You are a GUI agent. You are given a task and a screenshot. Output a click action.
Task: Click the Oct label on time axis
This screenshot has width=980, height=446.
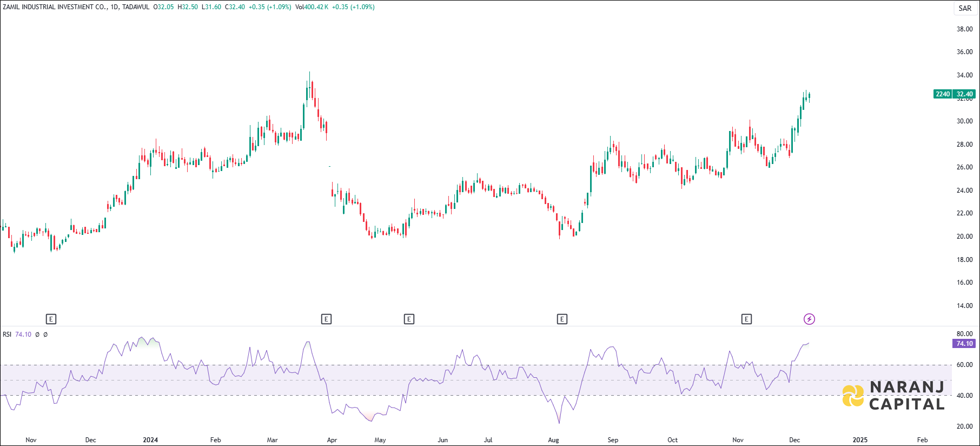(673, 440)
